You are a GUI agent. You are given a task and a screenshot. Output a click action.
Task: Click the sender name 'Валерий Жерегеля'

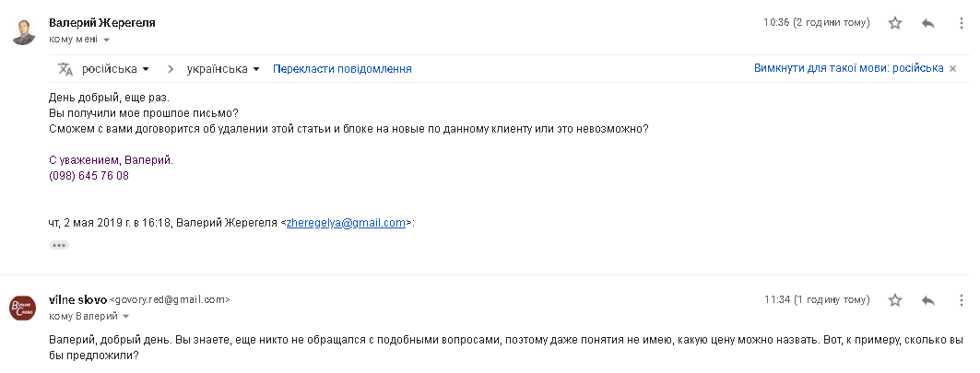coord(101,24)
